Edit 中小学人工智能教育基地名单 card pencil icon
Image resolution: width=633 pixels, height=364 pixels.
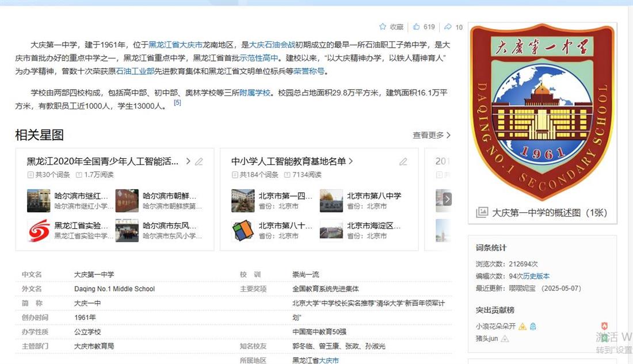pos(403,162)
